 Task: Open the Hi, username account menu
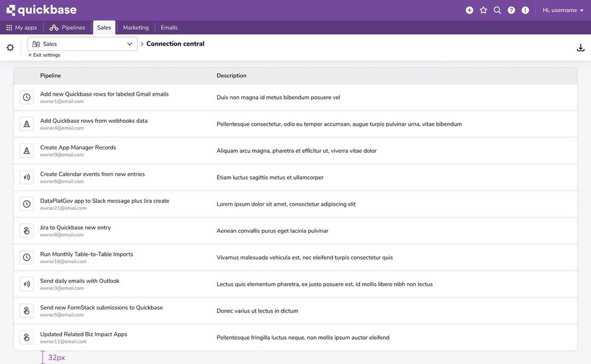pyautogui.click(x=563, y=10)
